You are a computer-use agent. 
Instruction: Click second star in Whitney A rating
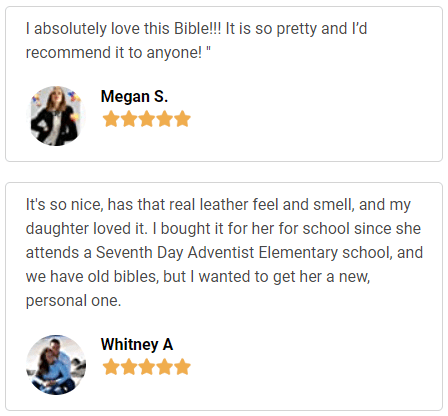click(129, 367)
